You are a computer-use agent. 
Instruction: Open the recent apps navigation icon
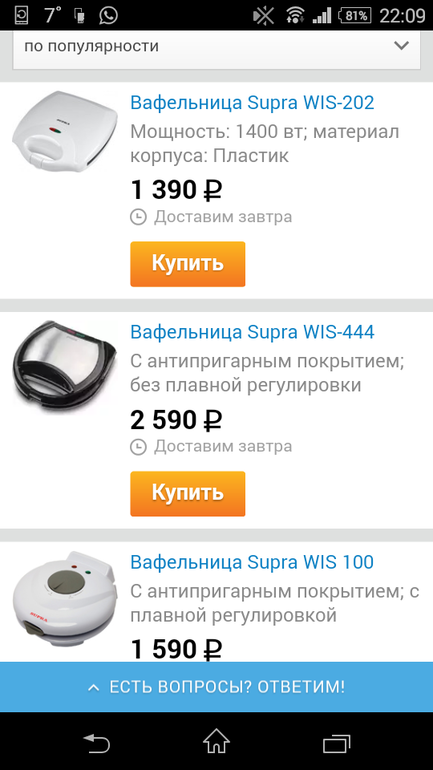pos(337,743)
